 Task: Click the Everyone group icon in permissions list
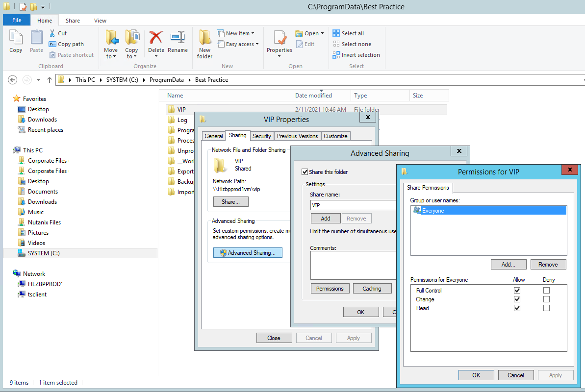tap(417, 211)
